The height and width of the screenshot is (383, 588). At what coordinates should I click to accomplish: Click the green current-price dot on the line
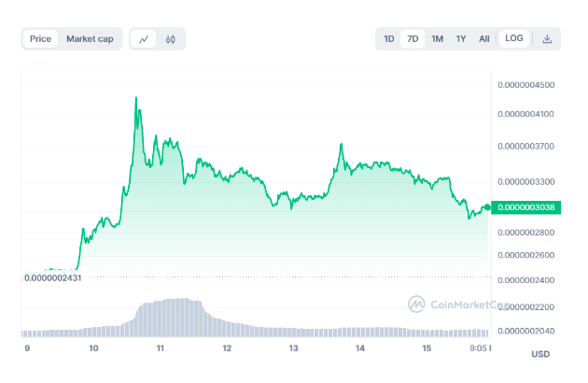click(x=485, y=206)
